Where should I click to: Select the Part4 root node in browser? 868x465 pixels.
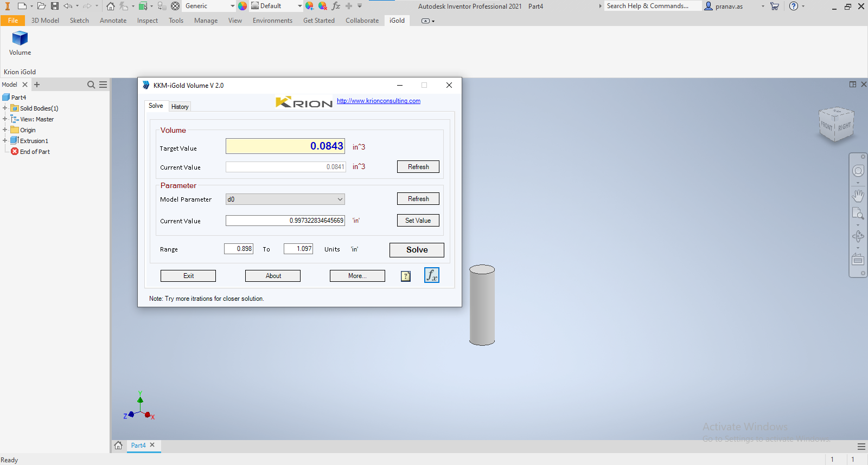(x=15, y=98)
